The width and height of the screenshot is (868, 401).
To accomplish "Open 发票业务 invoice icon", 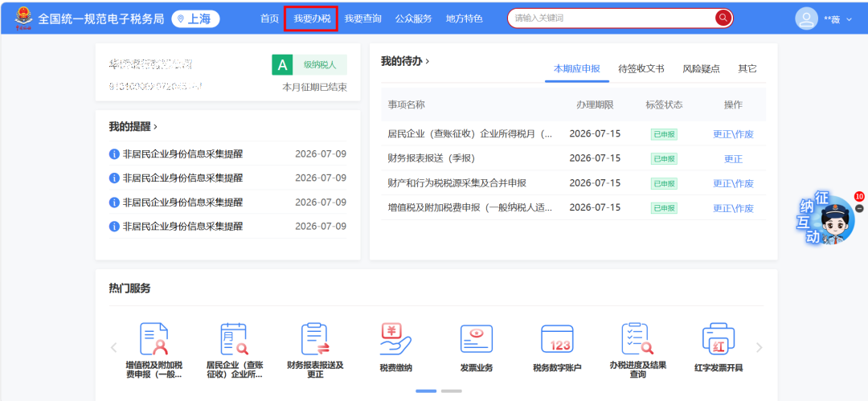I will click(x=476, y=339).
